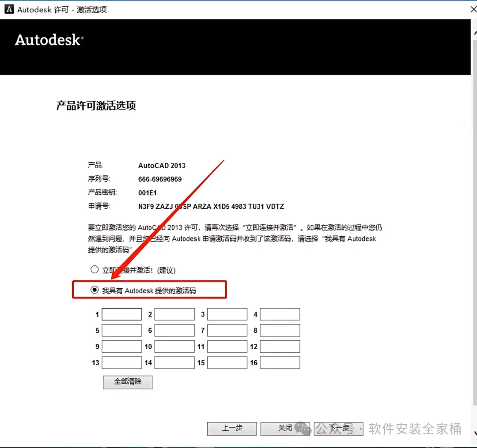
Task: Click the product name 'AutoCAD 2013'
Action: 162,166
